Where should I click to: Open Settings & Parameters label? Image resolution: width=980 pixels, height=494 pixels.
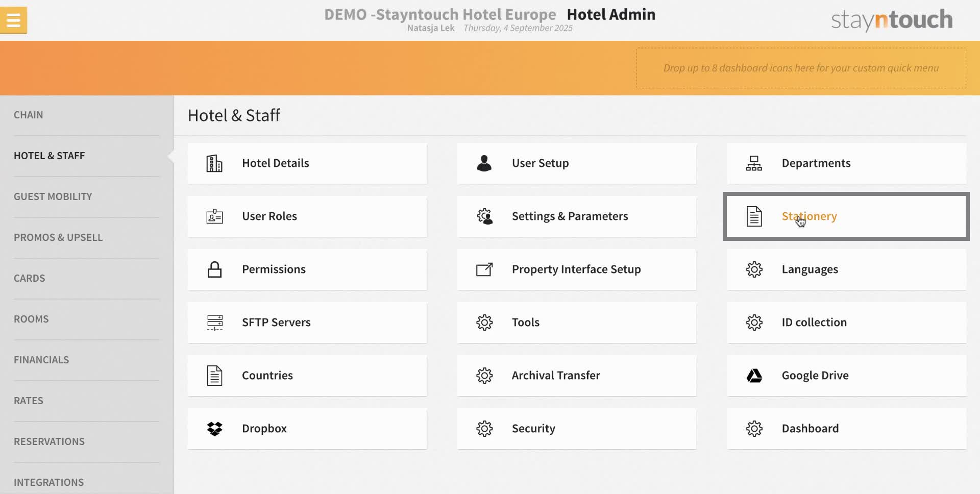coord(570,216)
